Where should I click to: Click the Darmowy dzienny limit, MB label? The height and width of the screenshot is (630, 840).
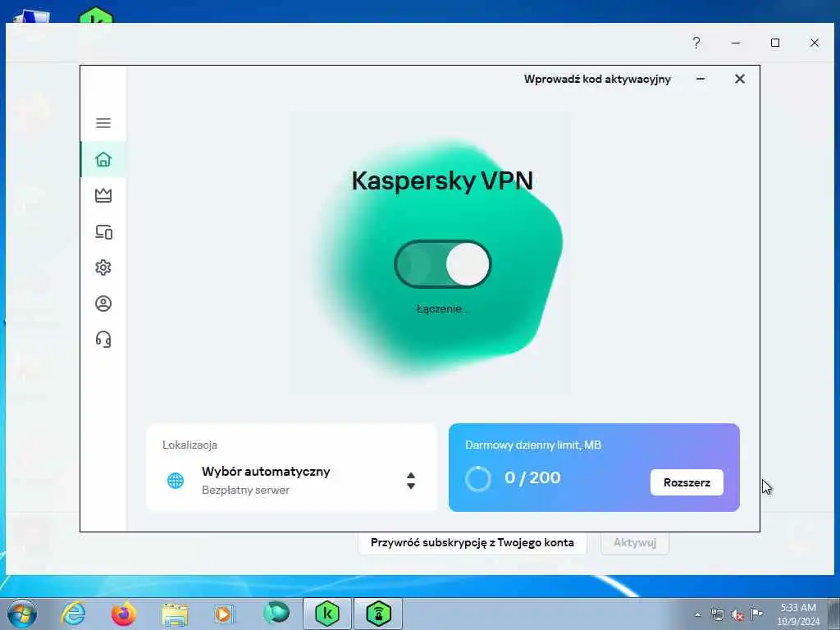533,445
